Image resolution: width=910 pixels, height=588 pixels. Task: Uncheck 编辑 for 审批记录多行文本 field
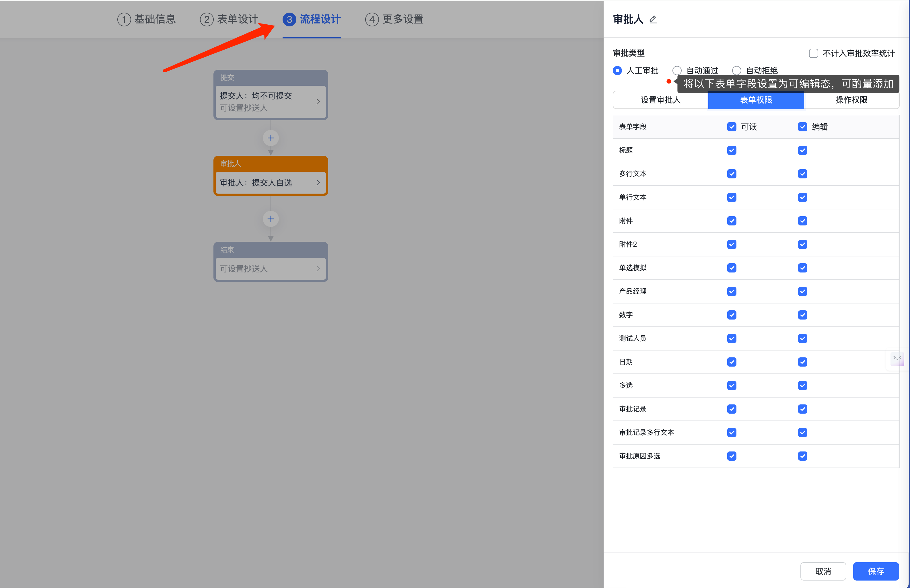tap(803, 433)
